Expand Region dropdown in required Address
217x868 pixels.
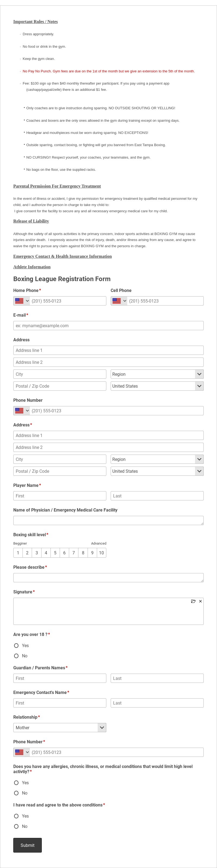click(157, 459)
